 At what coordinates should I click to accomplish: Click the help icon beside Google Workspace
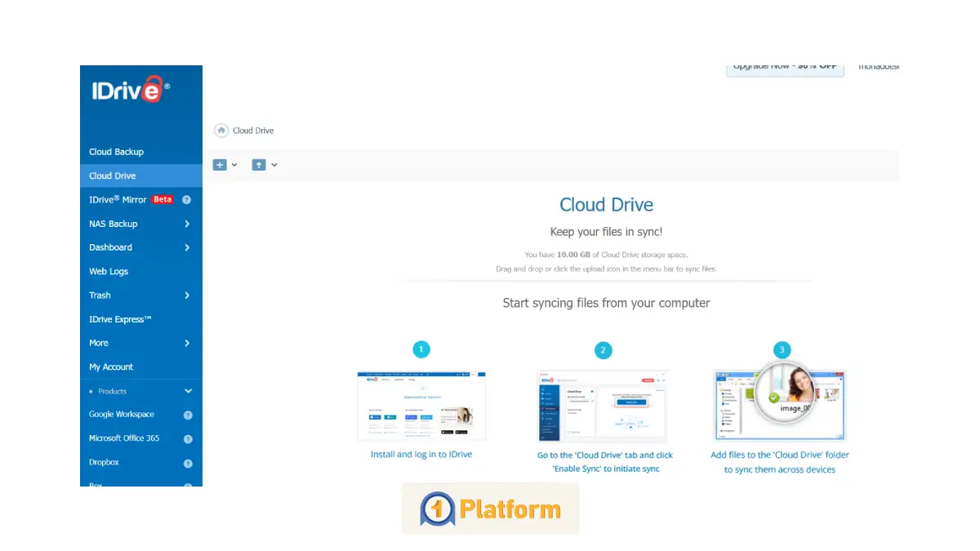point(189,414)
